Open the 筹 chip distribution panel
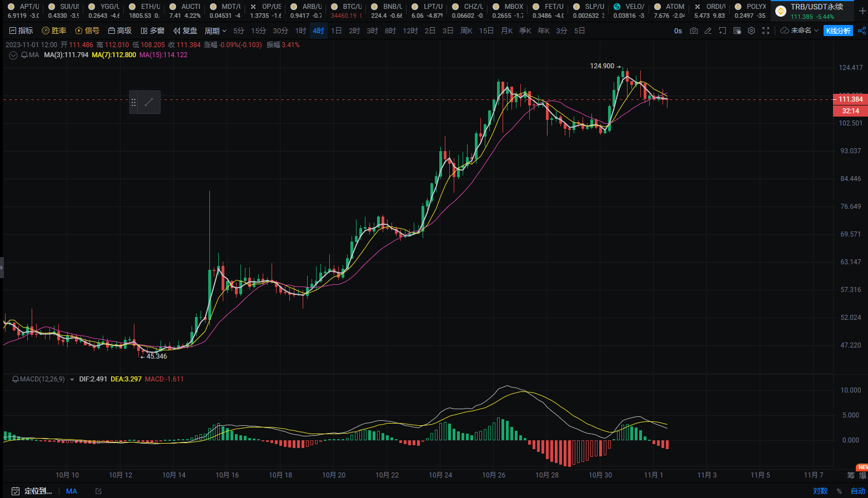868x498 pixels. point(851,475)
